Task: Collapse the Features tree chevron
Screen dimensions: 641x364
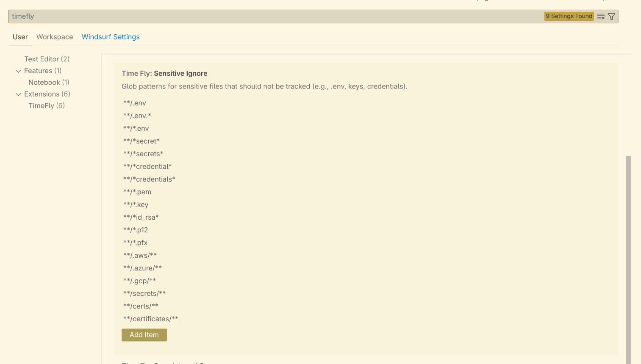Action: pos(18,71)
